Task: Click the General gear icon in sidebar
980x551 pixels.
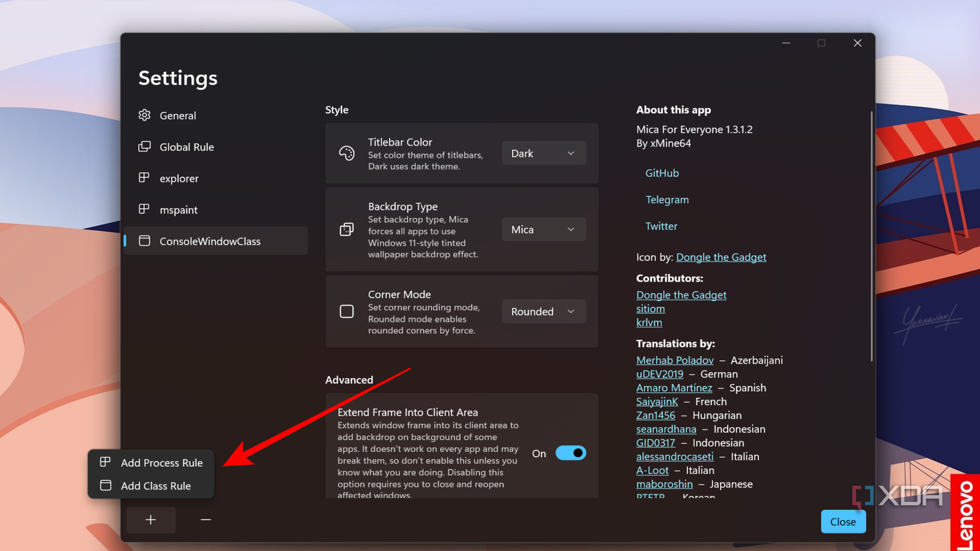Action: point(144,115)
